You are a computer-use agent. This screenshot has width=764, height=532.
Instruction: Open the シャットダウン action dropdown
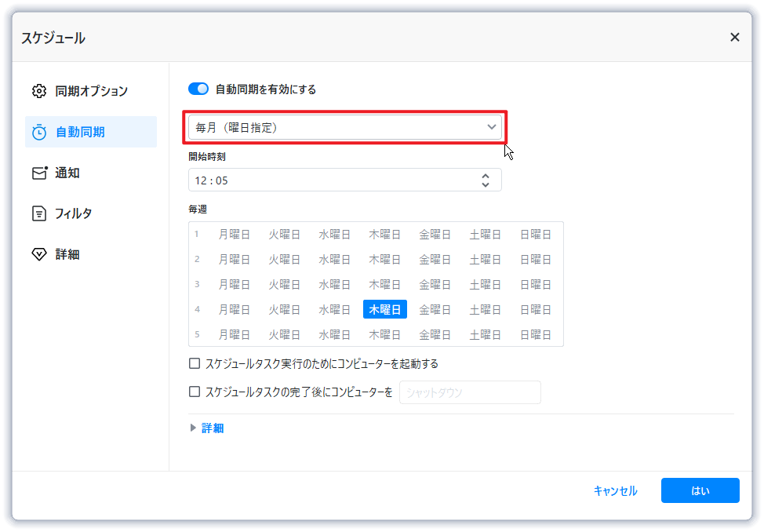(470, 392)
